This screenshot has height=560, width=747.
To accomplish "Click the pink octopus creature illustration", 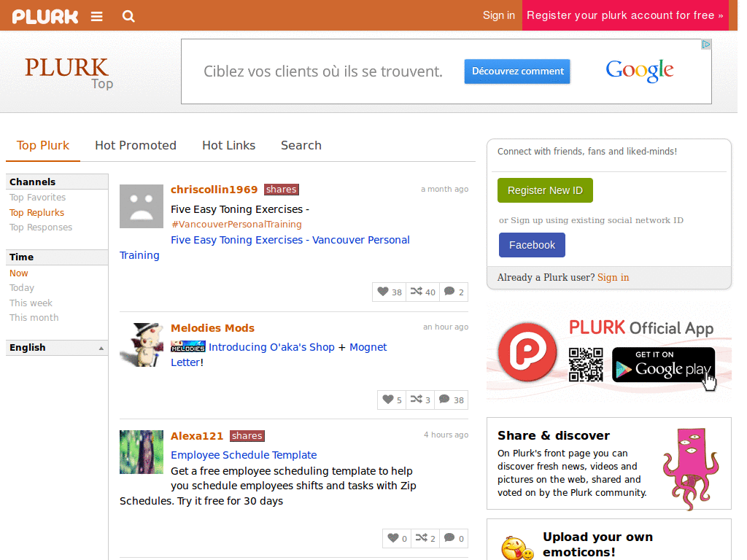I will (691, 469).
